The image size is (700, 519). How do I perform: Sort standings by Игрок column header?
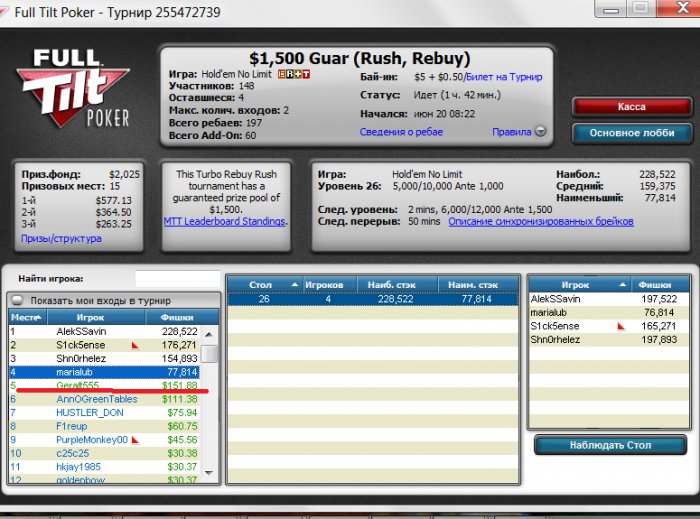coord(96,317)
